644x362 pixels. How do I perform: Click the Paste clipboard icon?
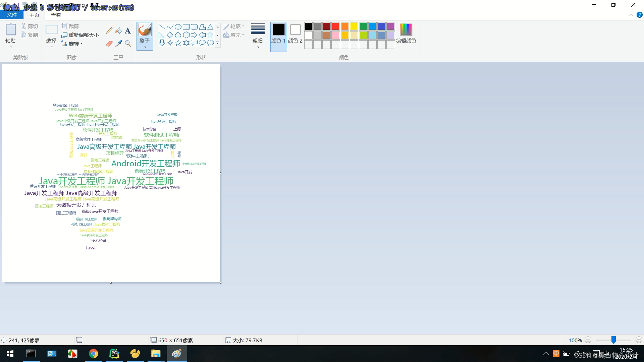(x=10, y=29)
